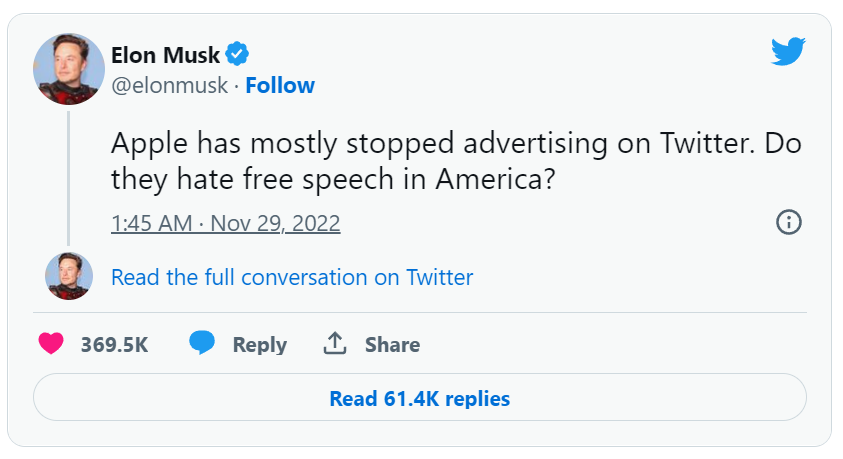
Task: Click the blue verified badge
Action: [x=238, y=53]
